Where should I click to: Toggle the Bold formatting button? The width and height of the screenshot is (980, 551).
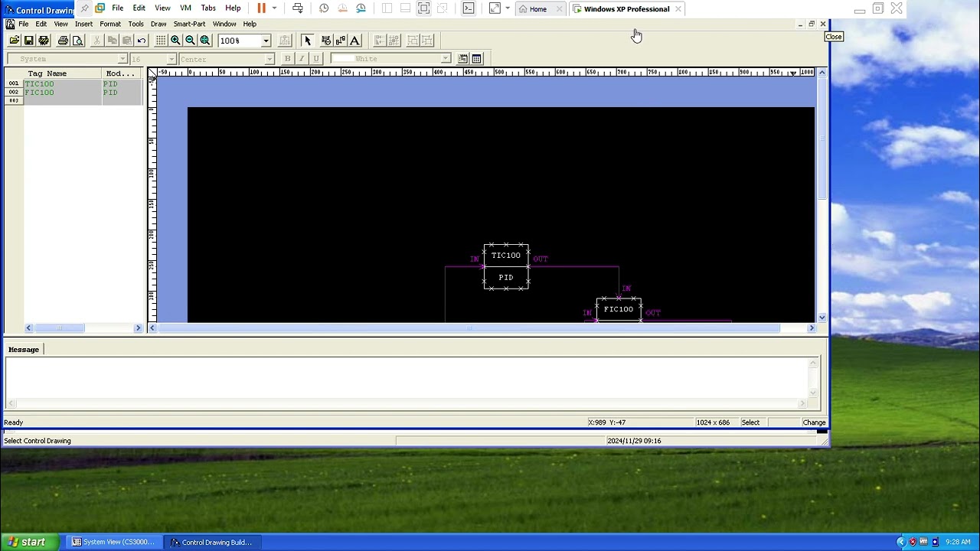coord(287,59)
